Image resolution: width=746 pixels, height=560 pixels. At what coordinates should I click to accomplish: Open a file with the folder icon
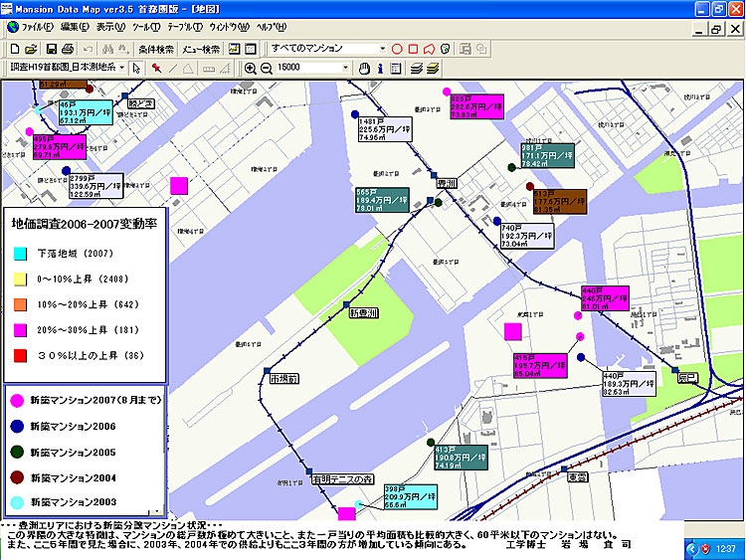[32, 48]
